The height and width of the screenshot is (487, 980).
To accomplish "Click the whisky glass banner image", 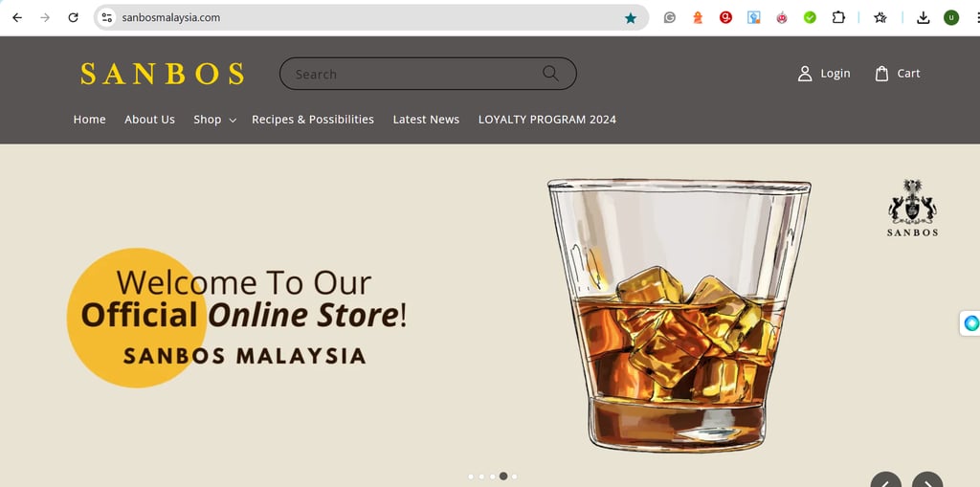I will click(679, 315).
